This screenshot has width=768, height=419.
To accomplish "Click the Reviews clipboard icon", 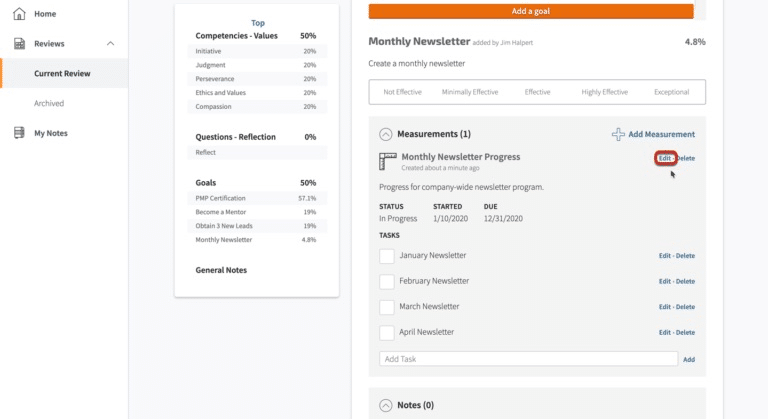I will (19, 44).
